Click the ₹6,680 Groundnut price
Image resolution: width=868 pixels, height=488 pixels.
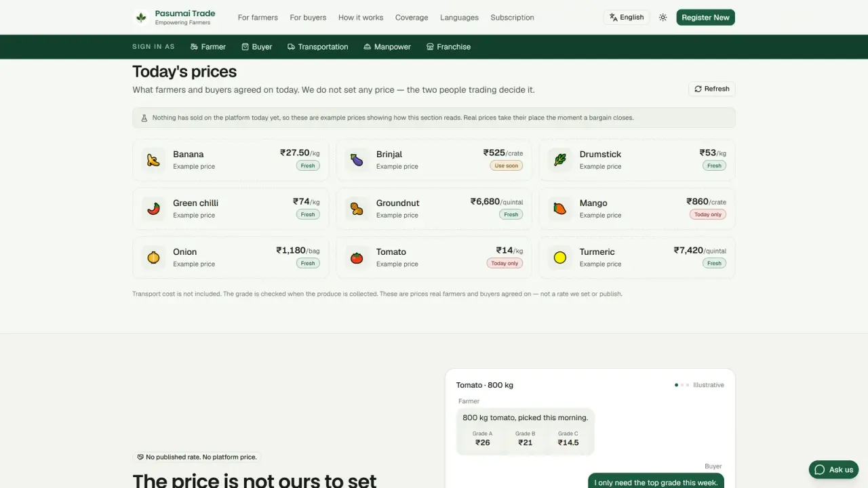click(485, 201)
